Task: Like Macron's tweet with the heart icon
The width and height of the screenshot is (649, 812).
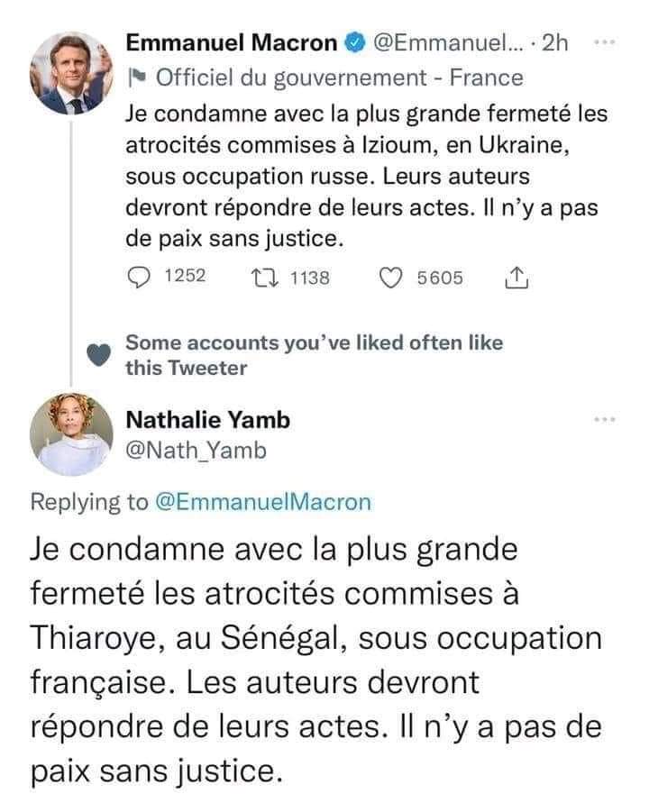Action: [391, 278]
